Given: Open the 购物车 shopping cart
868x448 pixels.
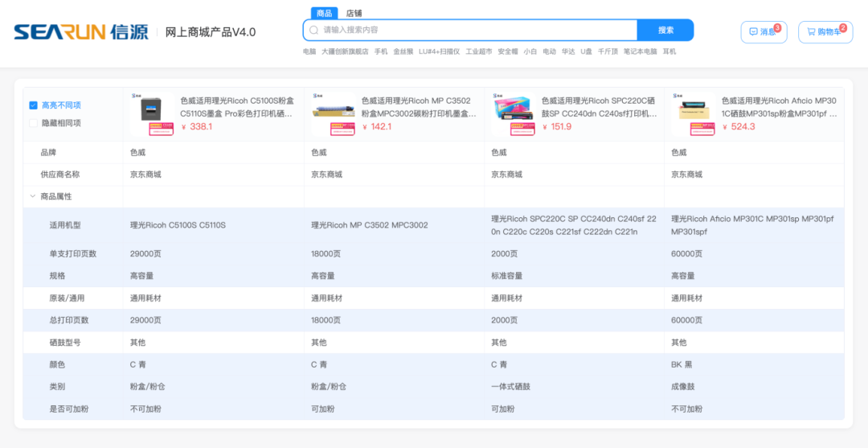Looking at the screenshot, I should [825, 32].
